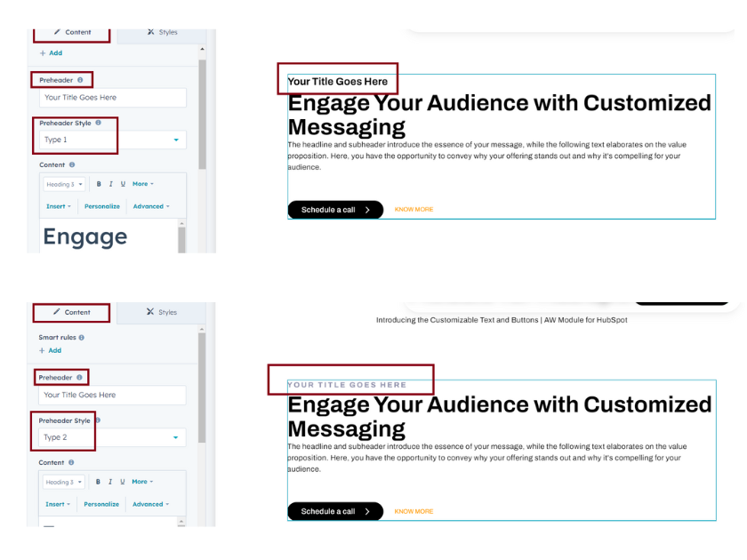Open Preheader Style dropdown showing Type 1
The width and height of the screenshot is (747, 560).
click(x=112, y=140)
